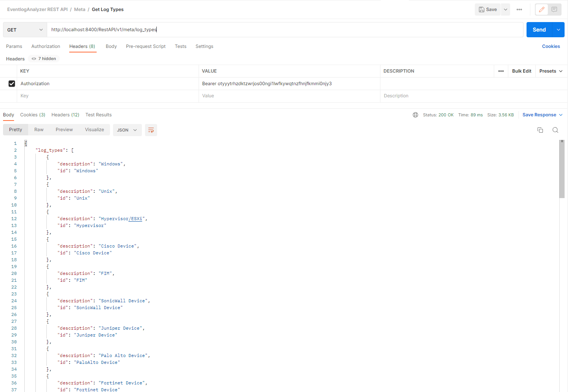Open the JSON response format dropdown

(x=127, y=130)
